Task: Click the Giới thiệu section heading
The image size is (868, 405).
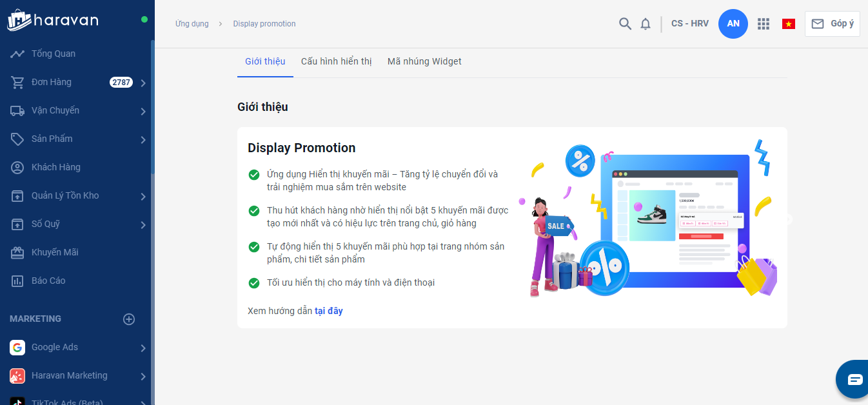Action: (262, 107)
